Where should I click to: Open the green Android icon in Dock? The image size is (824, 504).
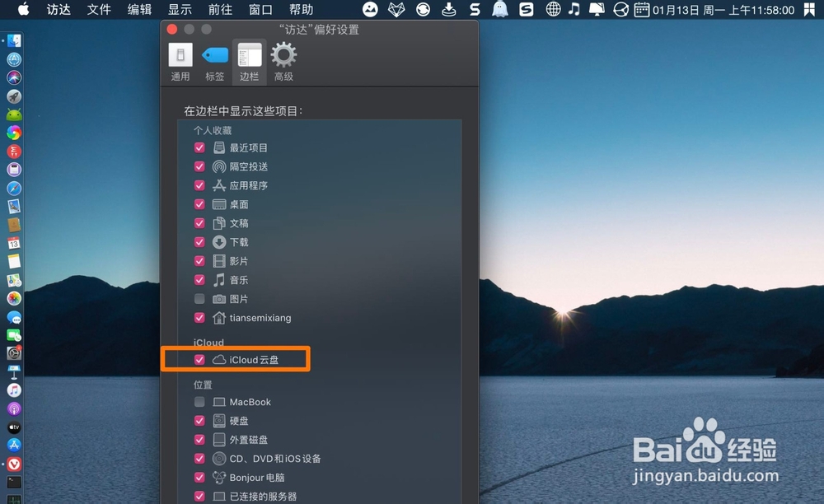click(14, 114)
